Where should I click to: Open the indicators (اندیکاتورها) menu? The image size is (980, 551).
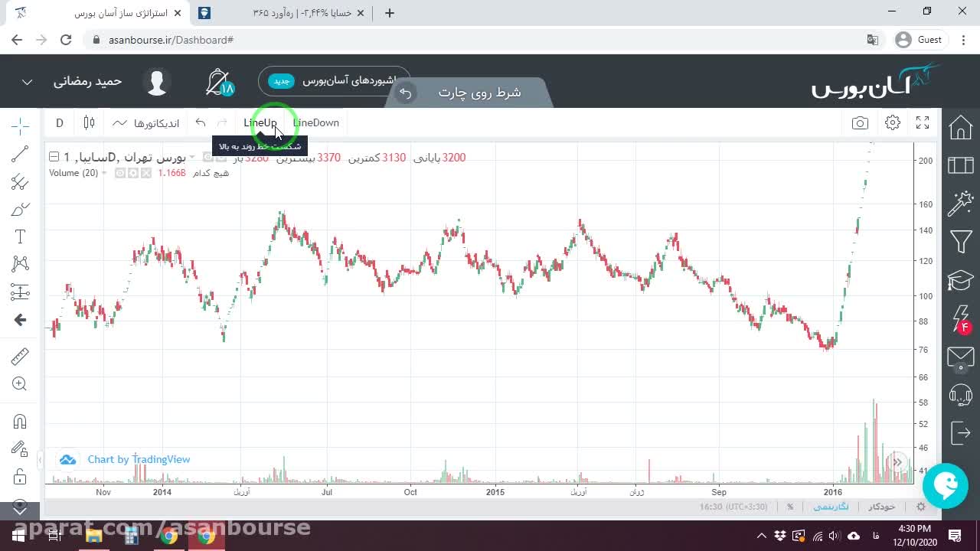click(x=145, y=122)
